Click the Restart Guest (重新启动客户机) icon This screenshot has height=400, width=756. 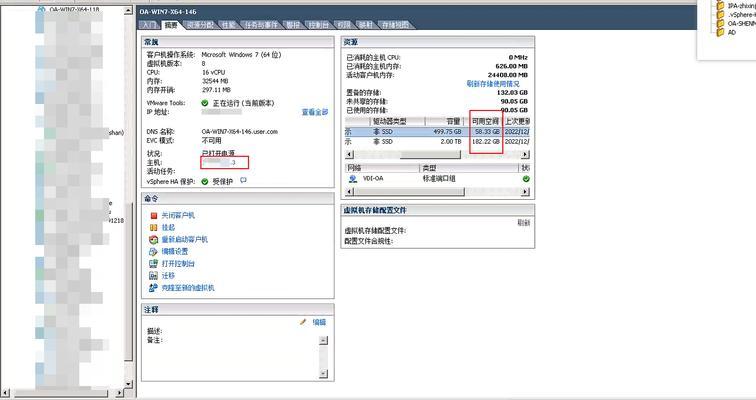point(153,240)
